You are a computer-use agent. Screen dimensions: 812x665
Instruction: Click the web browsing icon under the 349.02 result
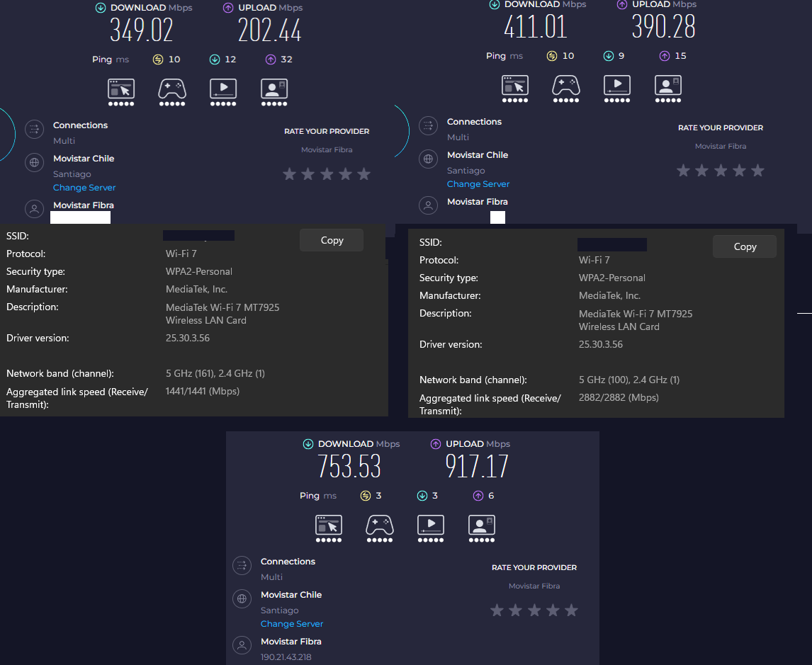pos(121,89)
